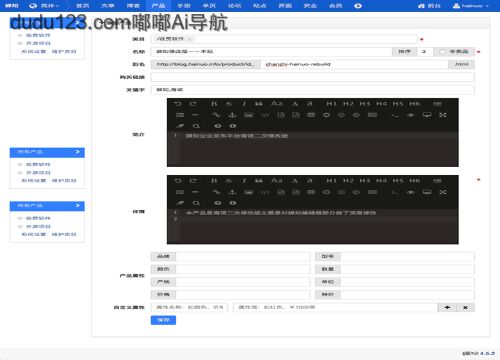Click the Bold icon in the upper editor
Screen dimensions: 500x360
point(214,104)
